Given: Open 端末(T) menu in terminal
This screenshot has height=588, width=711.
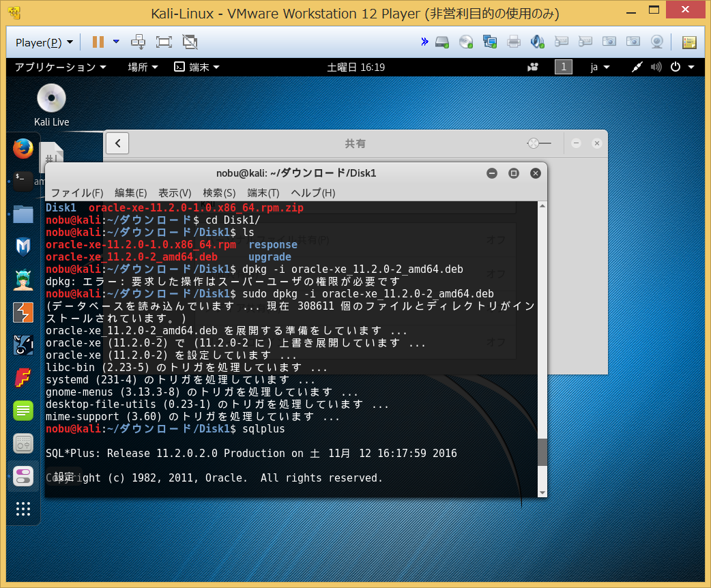Looking at the screenshot, I should 263,192.
